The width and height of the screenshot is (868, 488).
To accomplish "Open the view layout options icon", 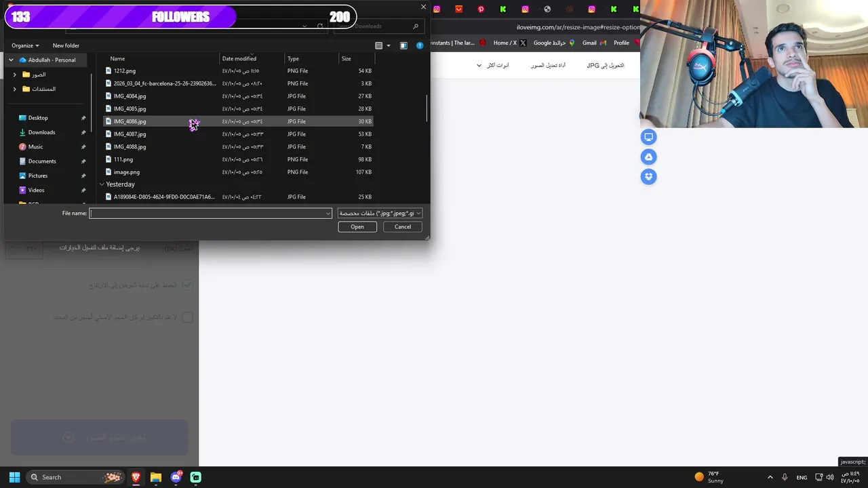I will pyautogui.click(x=379, y=45).
